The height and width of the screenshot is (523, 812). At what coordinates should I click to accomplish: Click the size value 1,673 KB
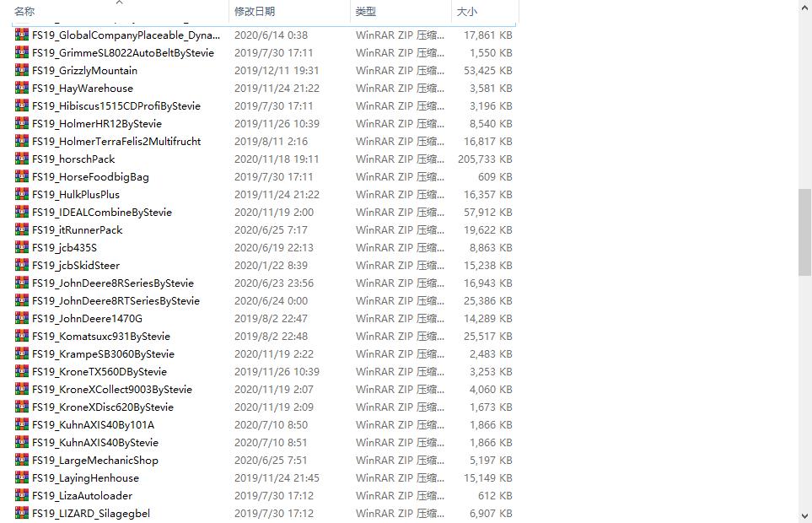[491, 407]
